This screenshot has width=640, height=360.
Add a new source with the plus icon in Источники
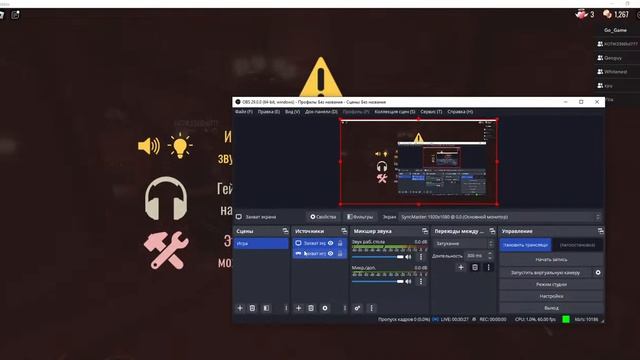[298, 308]
